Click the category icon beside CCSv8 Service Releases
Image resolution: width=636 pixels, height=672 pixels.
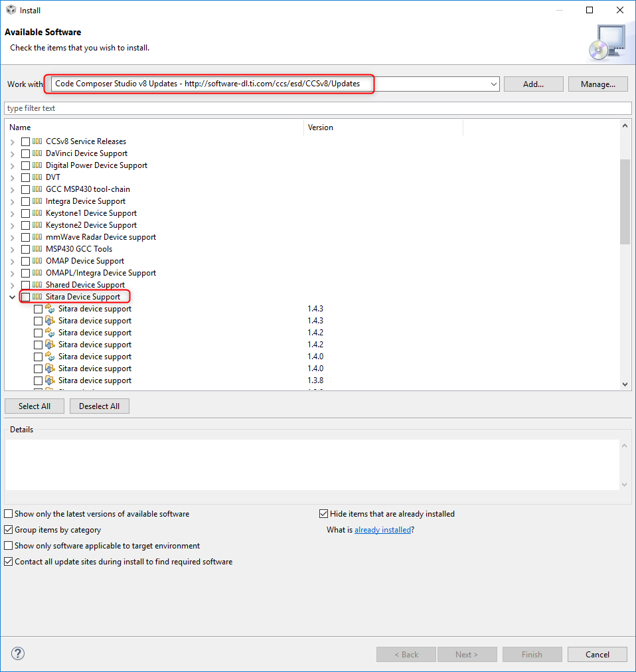[37, 141]
